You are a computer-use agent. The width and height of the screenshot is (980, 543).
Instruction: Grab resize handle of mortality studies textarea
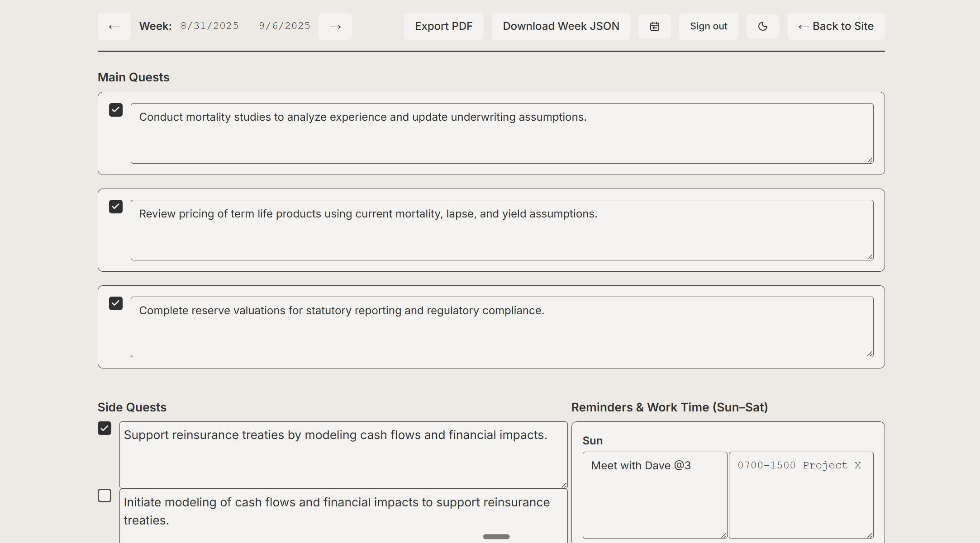[x=870, y=160]
